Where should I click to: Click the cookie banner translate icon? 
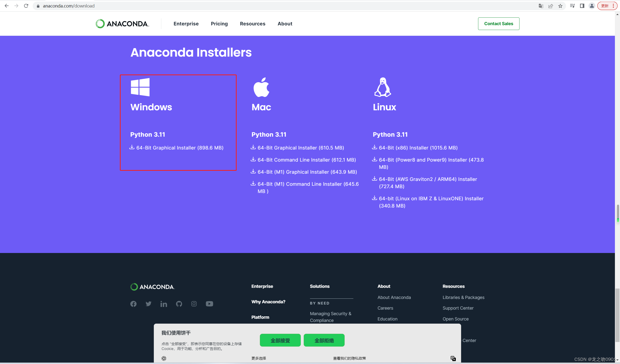pos(453,358)
